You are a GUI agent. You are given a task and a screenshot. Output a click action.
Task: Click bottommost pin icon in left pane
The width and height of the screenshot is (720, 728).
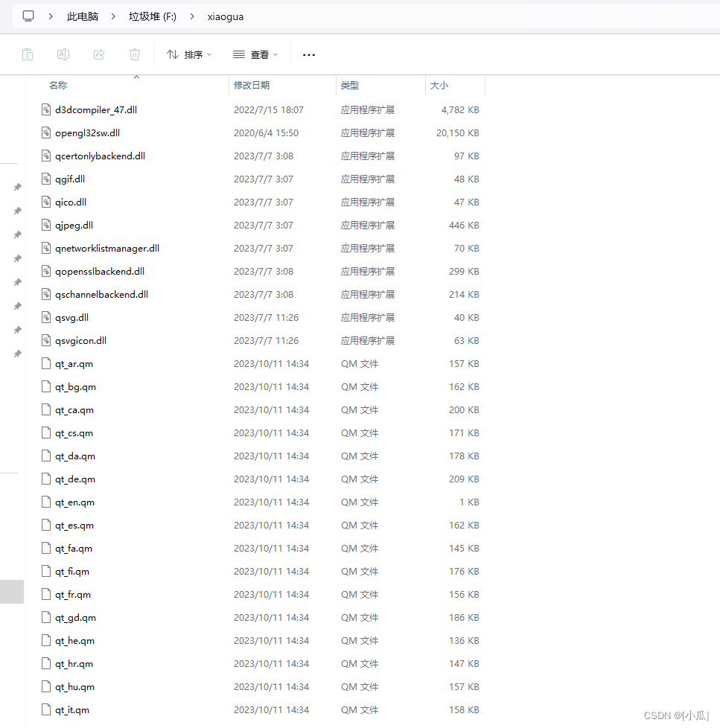(x=18, y=354)
